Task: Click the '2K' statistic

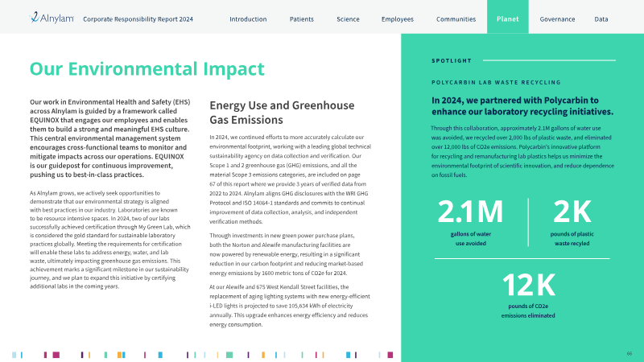Action: [x=572, y=212]
